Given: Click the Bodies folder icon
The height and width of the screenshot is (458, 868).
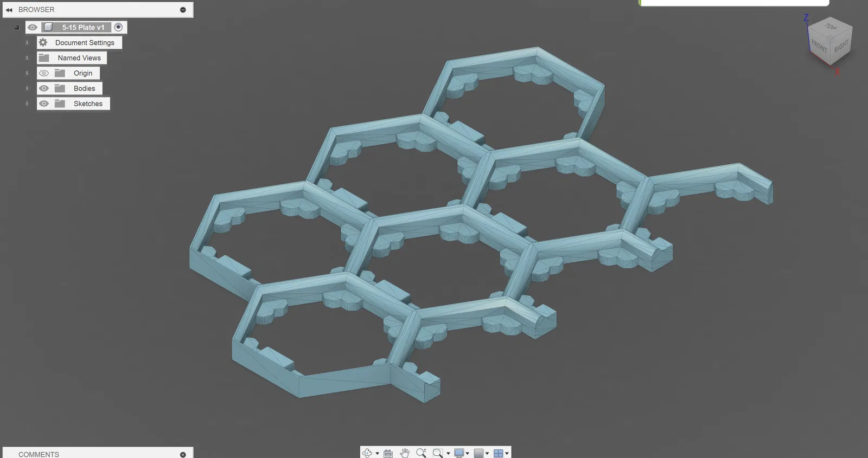Looking at the screenshot, I should point(60,88).
